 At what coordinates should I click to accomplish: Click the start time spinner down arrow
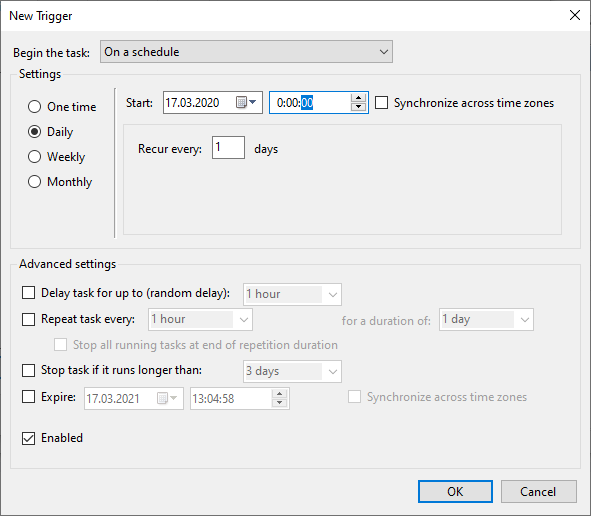pyautogui.click(x=358, y=107)
